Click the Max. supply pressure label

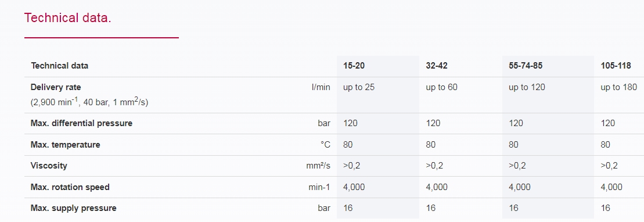[x=74, y=208]
